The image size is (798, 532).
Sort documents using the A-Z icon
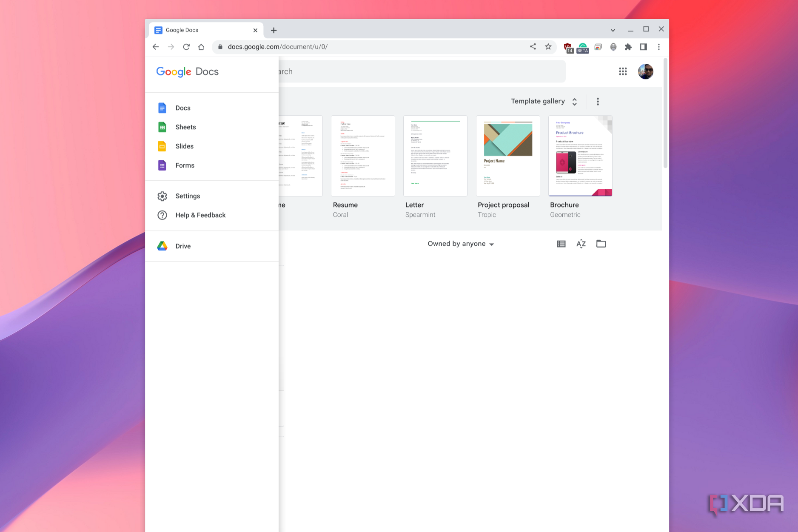click(x=581, y=243)
